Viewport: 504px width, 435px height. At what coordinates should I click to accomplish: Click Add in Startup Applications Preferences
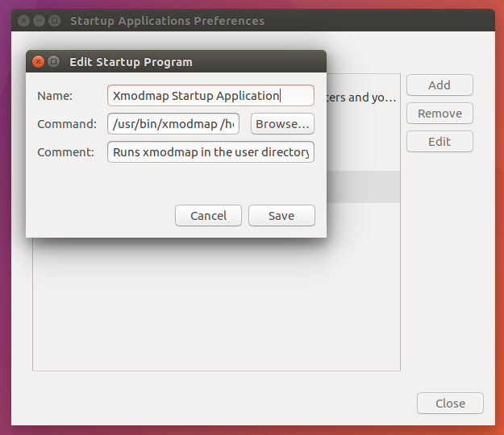point(439,85)
